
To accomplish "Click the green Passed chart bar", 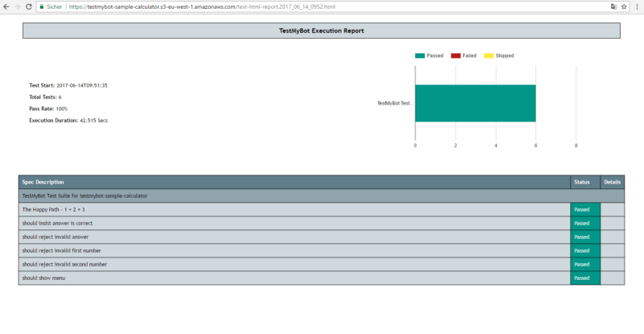I will click(x=475, y=103).
